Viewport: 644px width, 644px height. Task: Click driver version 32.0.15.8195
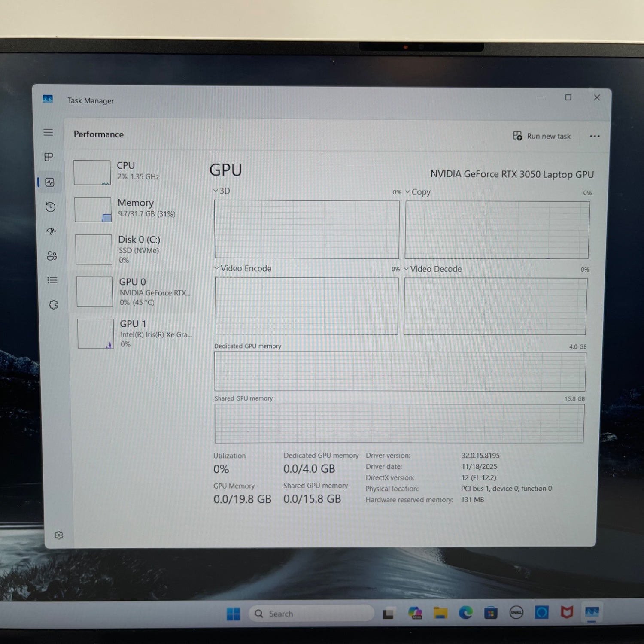coord(481,456)
